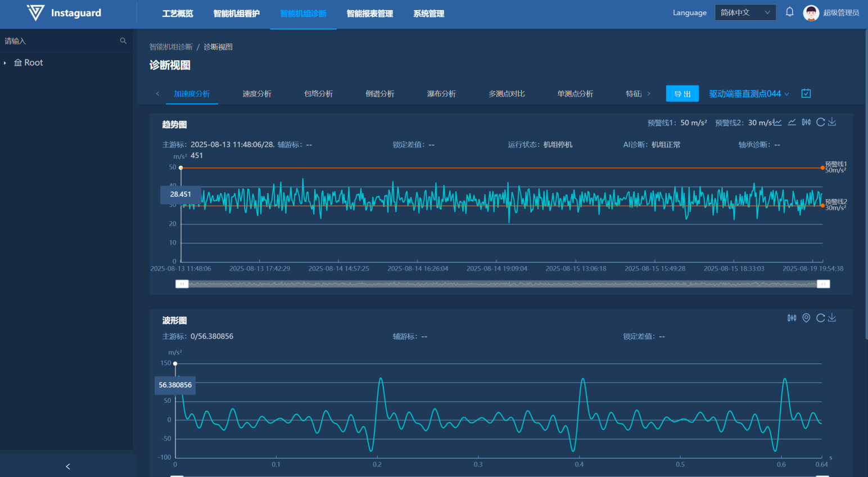Expand the Root tree node
Image resolution: width=868 pixels, height=477 pixels.
click(5, 63)
